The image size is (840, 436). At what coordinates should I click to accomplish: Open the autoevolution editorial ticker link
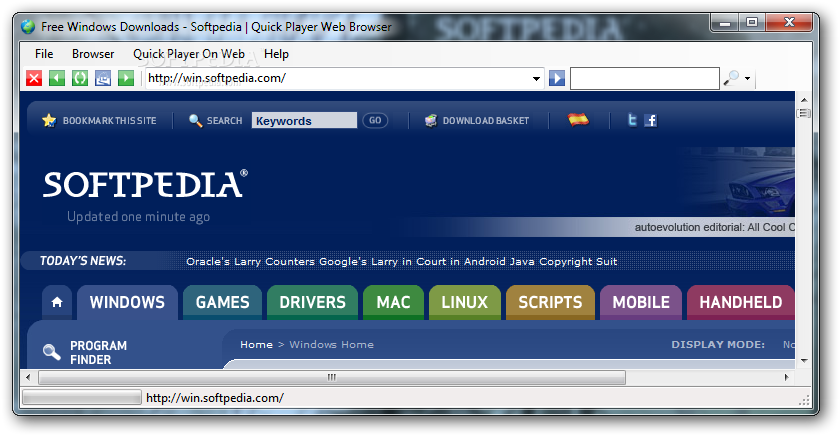click(x=715, y=227)
